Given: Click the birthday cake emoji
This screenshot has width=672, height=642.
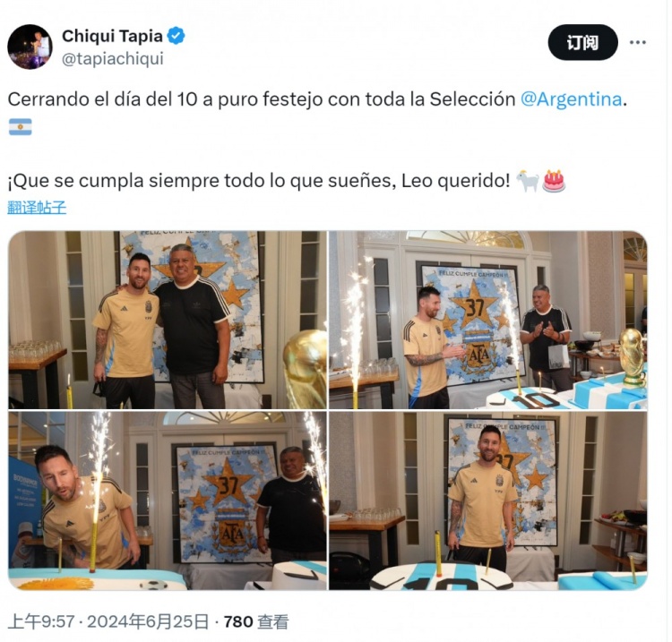Looking at the screenshot, I should point(554,181).
